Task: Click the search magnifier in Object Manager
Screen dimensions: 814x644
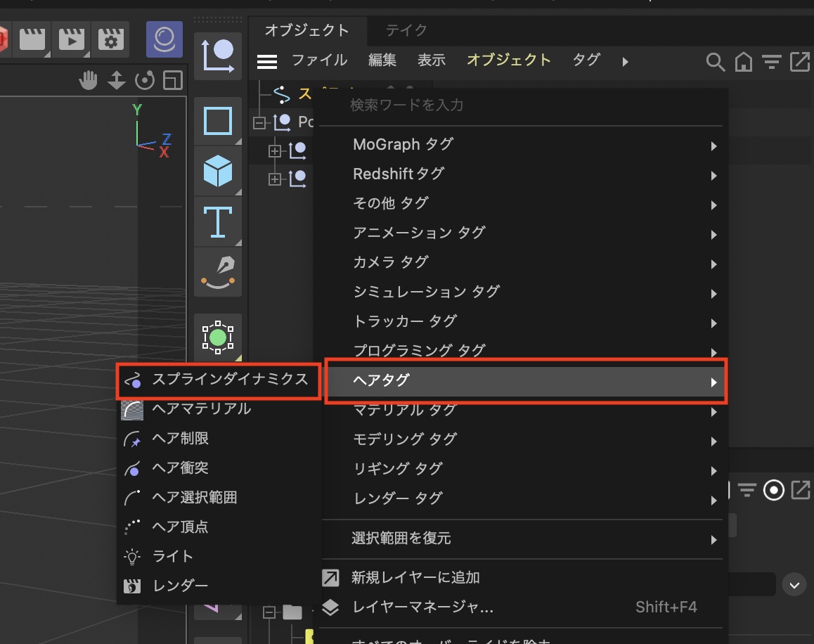Action: click(715, 62)
